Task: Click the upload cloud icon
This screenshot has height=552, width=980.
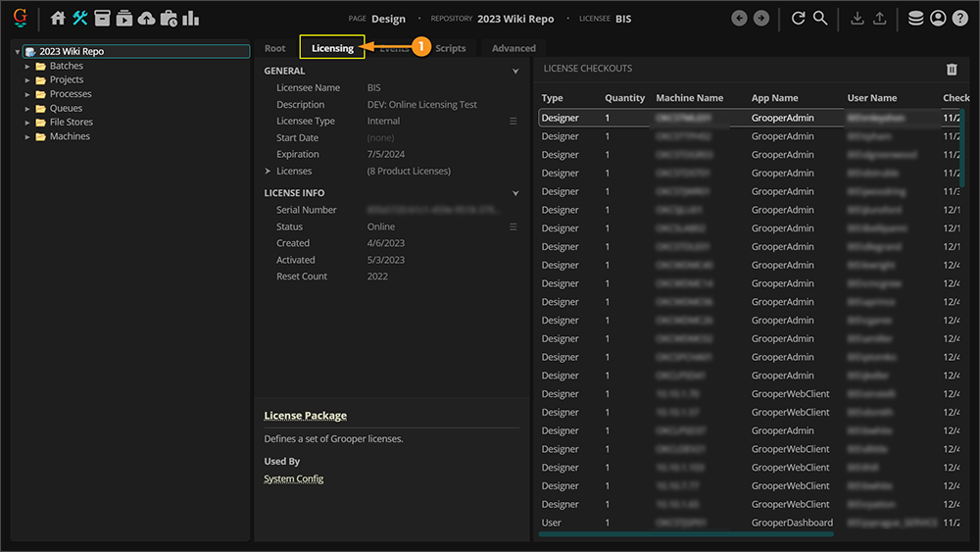Action: click(147, 19)
